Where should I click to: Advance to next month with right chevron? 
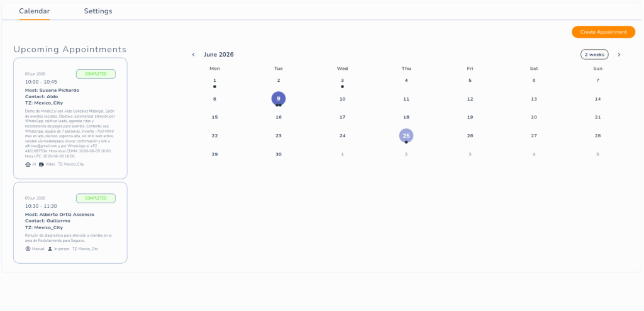click(619, 55)
